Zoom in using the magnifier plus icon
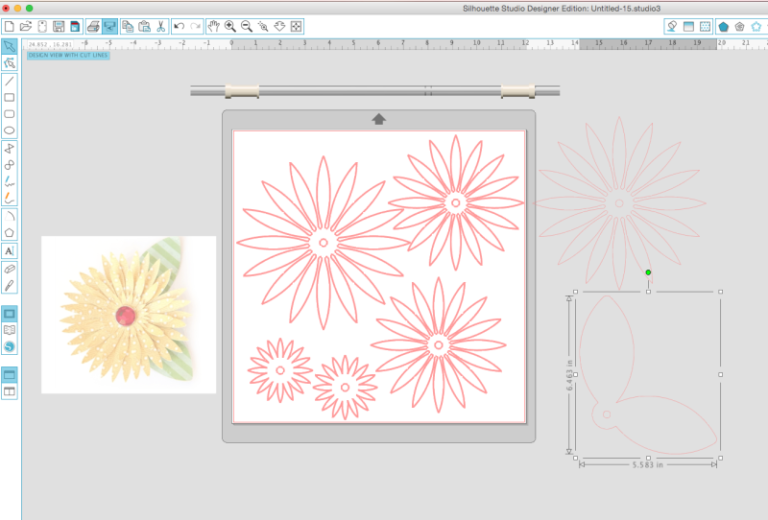The image size is (768, 520). click(231, 25)
